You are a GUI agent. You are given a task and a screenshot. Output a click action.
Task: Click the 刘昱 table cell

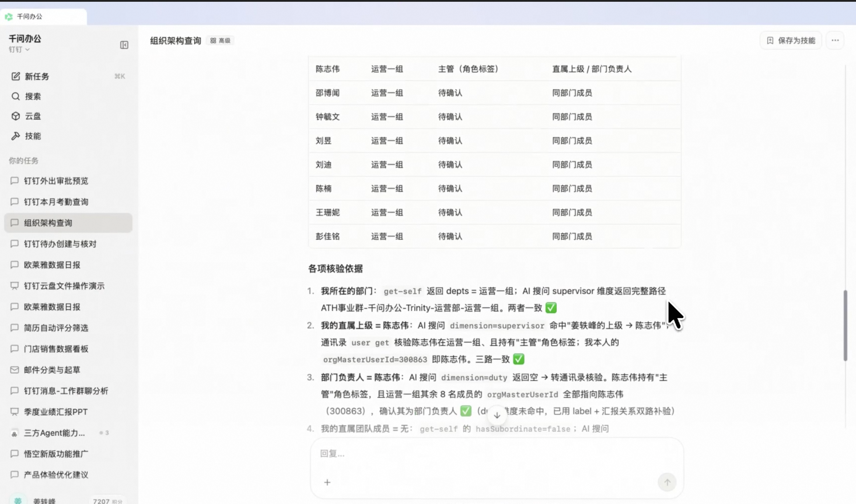click(x=323, y=141)
